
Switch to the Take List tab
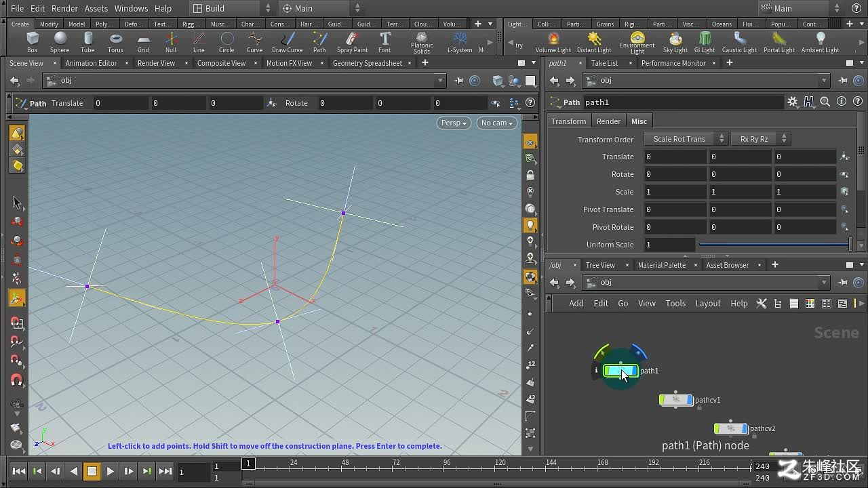[604, 63]
